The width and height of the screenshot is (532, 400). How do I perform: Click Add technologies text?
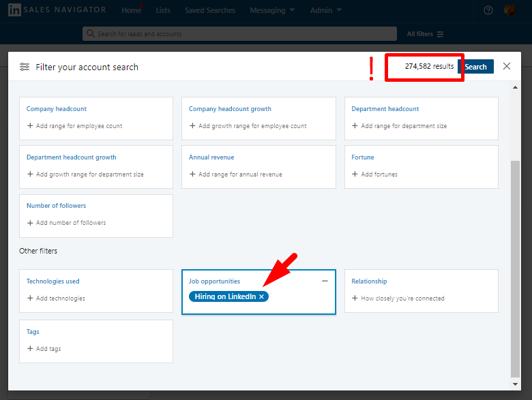pos(61,298)
